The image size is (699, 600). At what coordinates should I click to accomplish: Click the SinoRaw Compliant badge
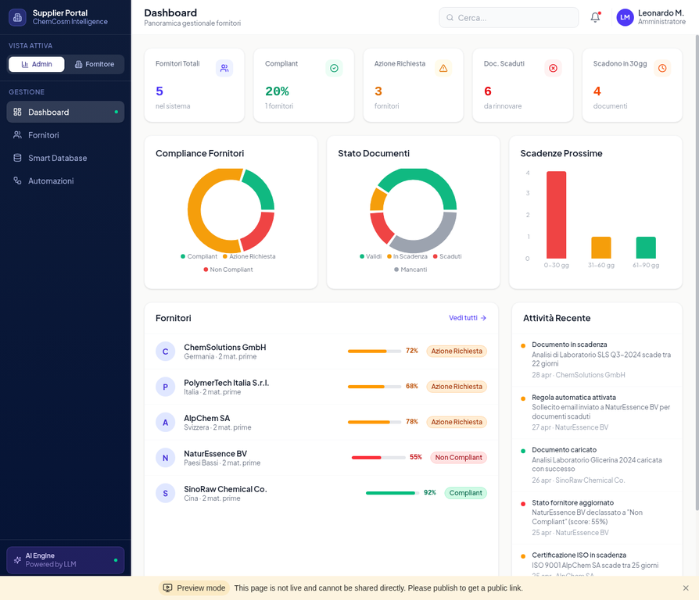tap(465, 493)
